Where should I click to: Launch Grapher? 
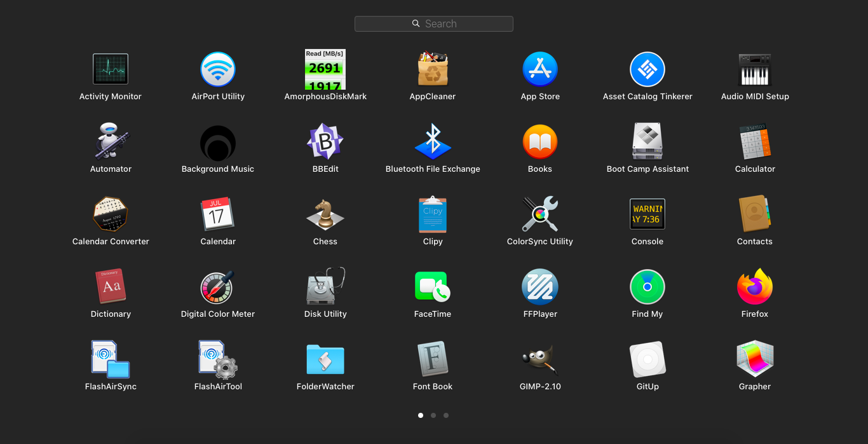pos(755,359)
